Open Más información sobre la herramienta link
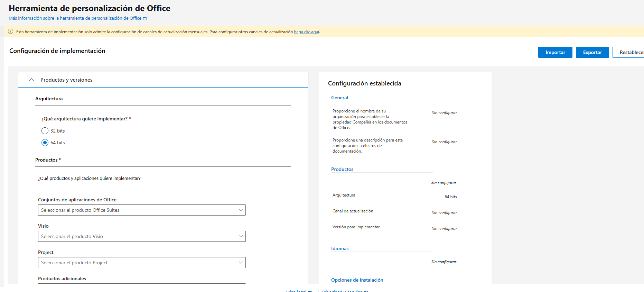This screenshot has width=644, height=292. [x=75, y=18]
